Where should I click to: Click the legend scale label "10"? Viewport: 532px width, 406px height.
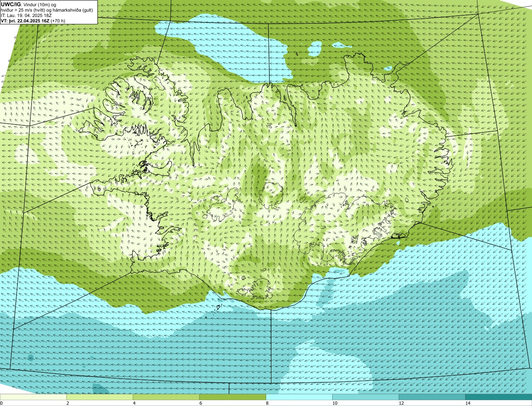click(x=335, y=403)
